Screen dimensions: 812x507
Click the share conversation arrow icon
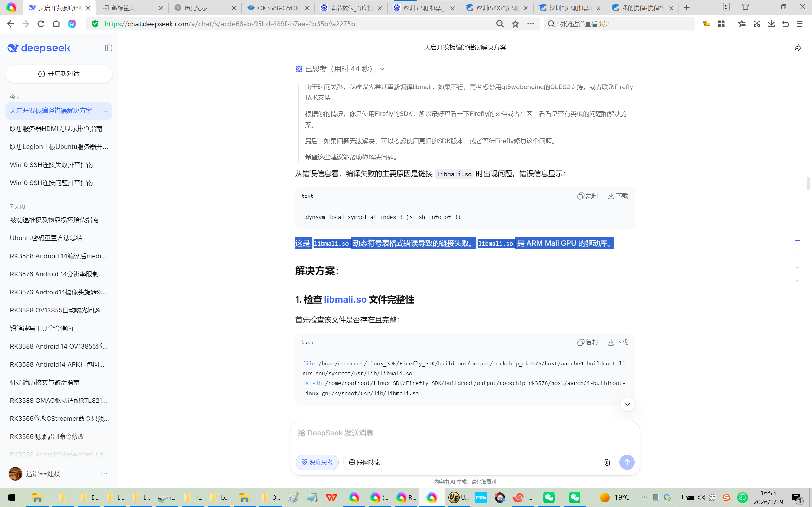(798, 48)
